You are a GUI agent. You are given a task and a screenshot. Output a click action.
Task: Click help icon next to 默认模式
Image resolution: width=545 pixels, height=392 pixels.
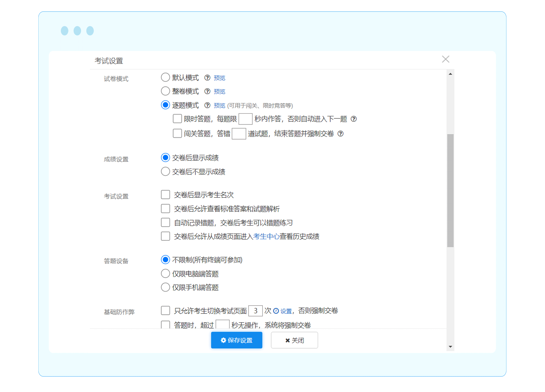click(207, 78)
